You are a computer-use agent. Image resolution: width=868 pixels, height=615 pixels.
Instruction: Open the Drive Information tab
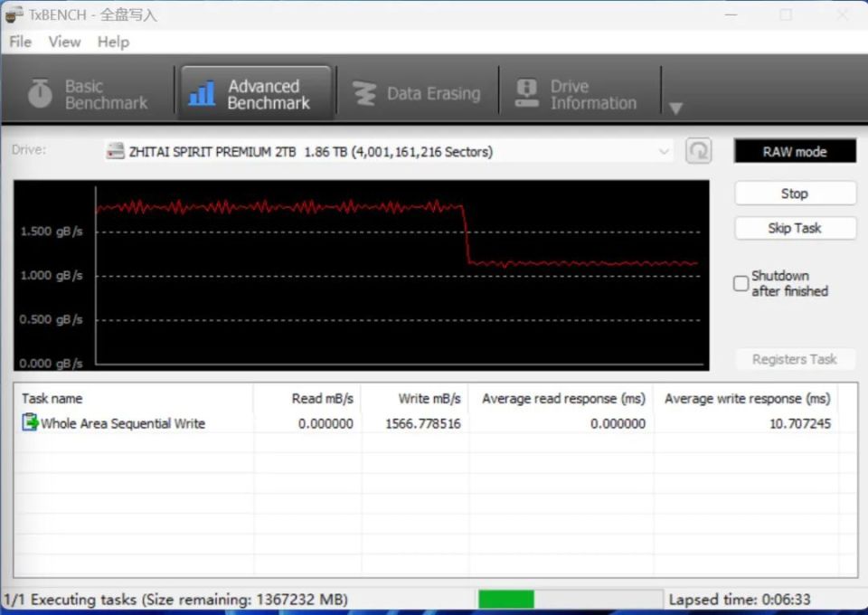click(x=579, y=93)
